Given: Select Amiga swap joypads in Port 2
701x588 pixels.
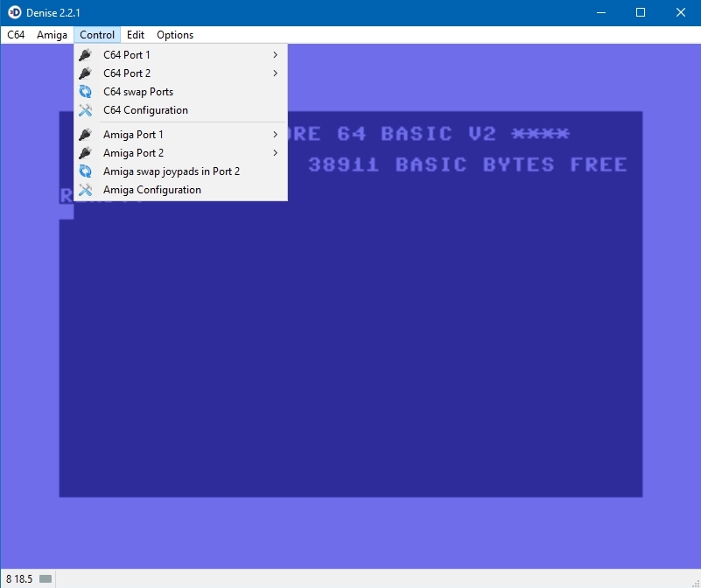Looking at the screenshot, I should tap(180, 171).
